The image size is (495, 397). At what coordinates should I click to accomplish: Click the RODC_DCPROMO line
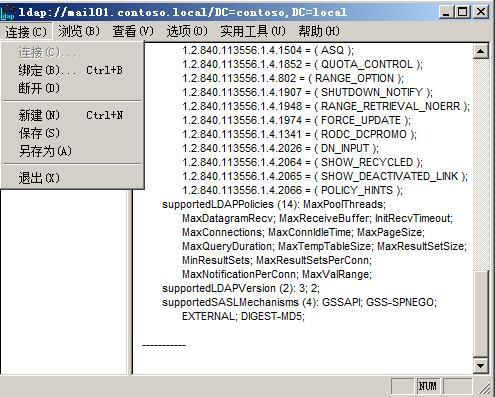point(299,134)
